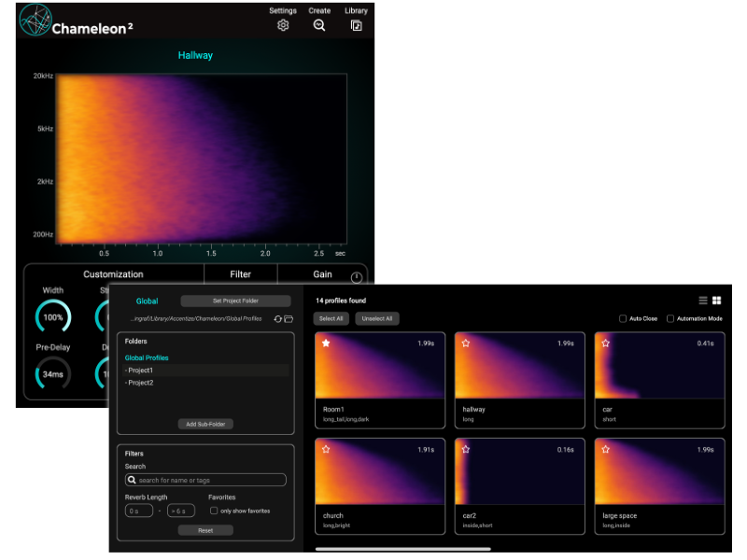The width and height of the screenshot is (747, 560).
Task: Open the Gain tab
Action: pos(322,274)
